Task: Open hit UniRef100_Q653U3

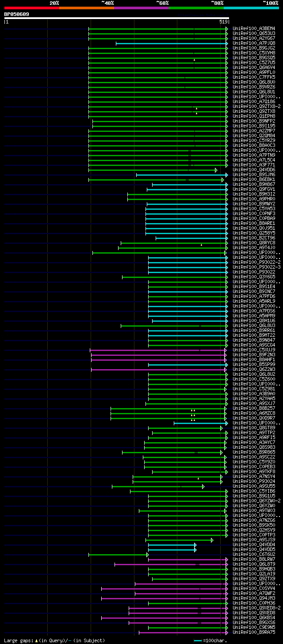Action: 254,34
